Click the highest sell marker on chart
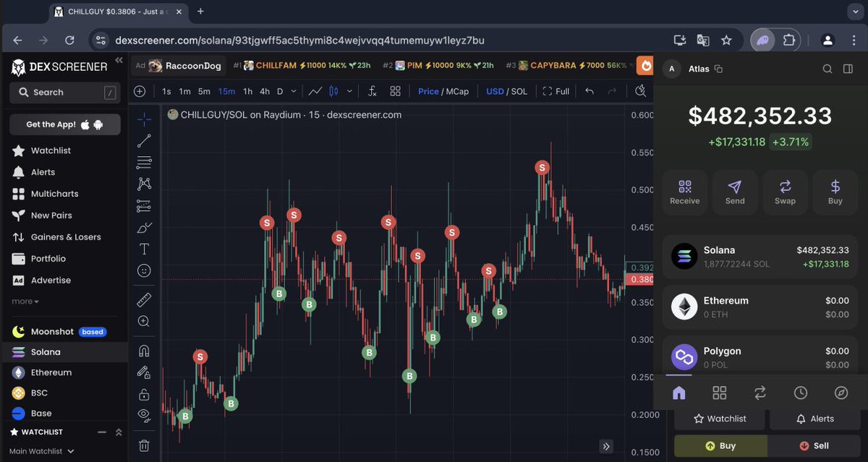This screenshot has height=462, width=868. pos(542,167)
